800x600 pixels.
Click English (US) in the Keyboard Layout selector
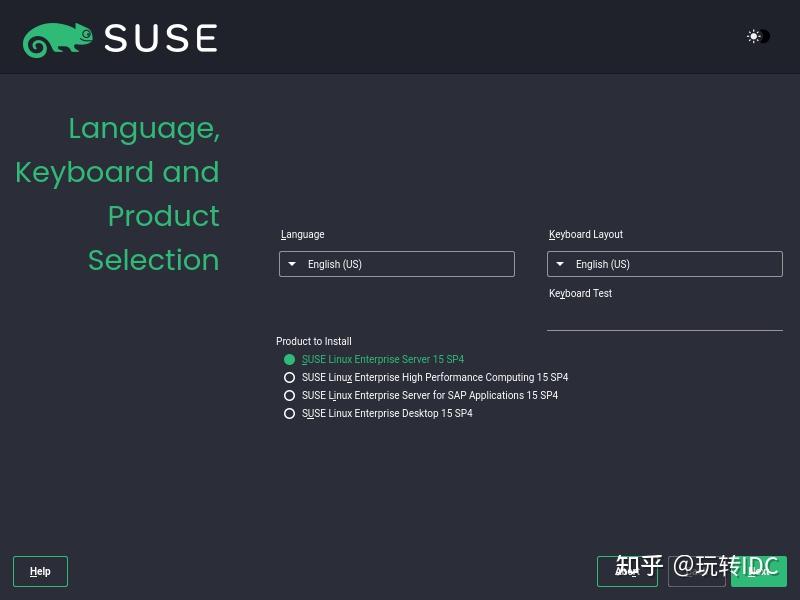tap(602, 264)
